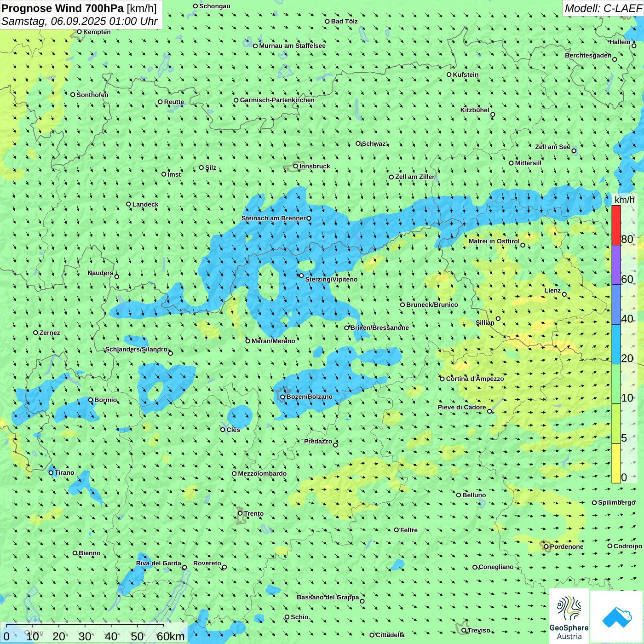
Task: Click the Pordenone location marker
Action: click(x=546, y=546)
